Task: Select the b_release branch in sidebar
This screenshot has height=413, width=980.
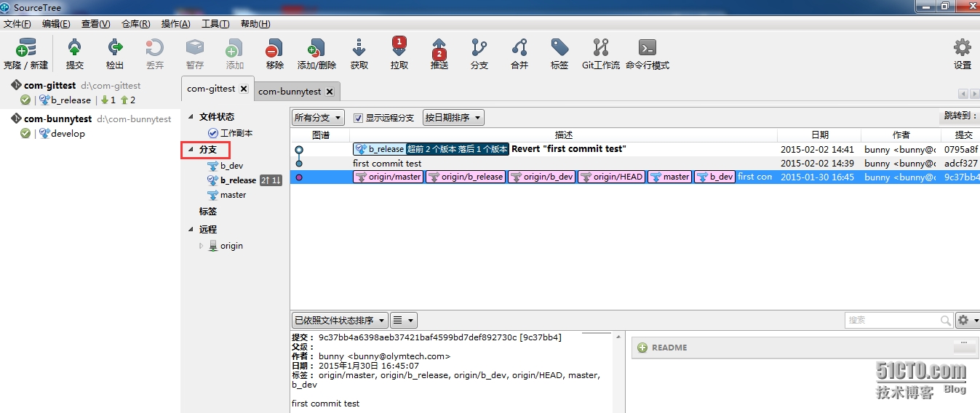Action: pos(238,180)
